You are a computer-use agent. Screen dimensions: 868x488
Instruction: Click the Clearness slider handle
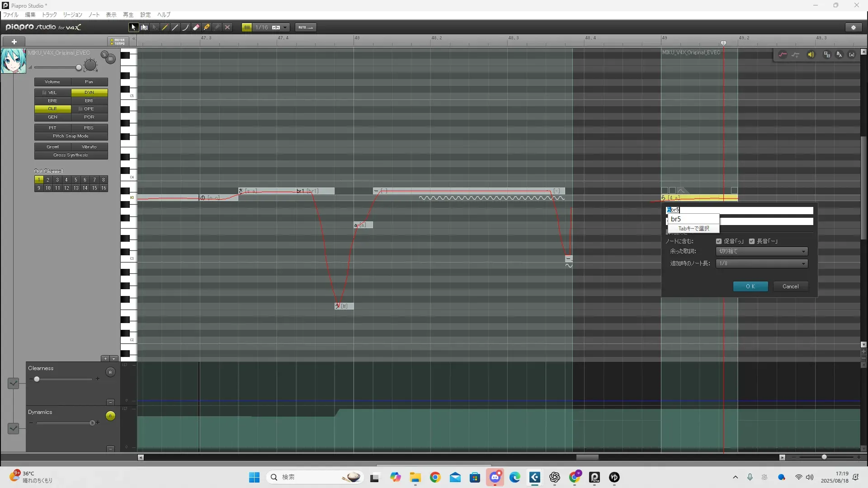tap(37, 379)
